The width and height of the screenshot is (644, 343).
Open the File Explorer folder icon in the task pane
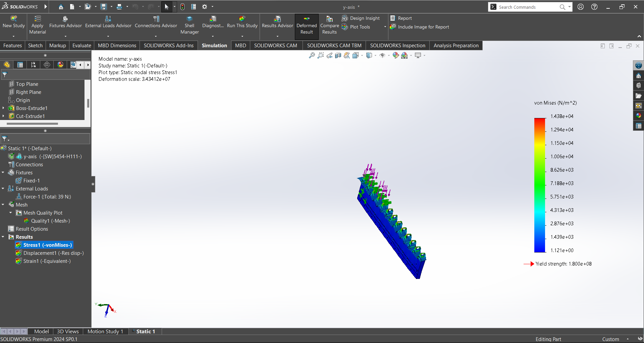tap(639, 96)
